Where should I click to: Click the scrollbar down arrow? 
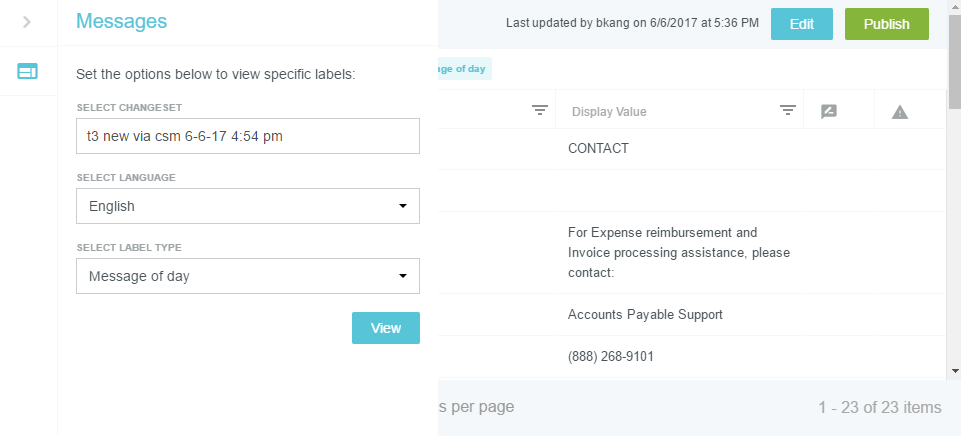point(954,372)
